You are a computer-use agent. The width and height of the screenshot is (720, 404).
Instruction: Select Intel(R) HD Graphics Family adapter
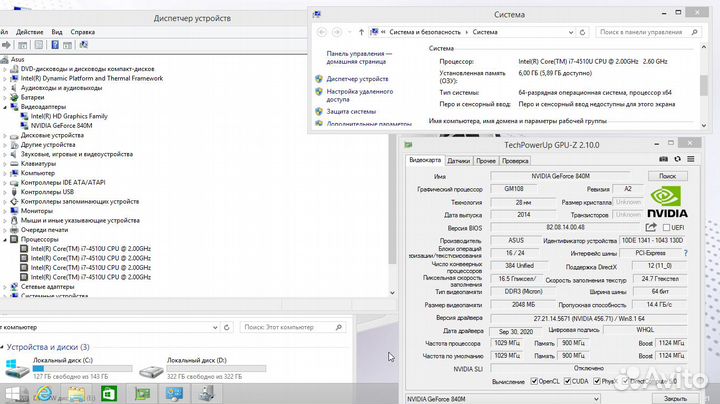(69, 116)
